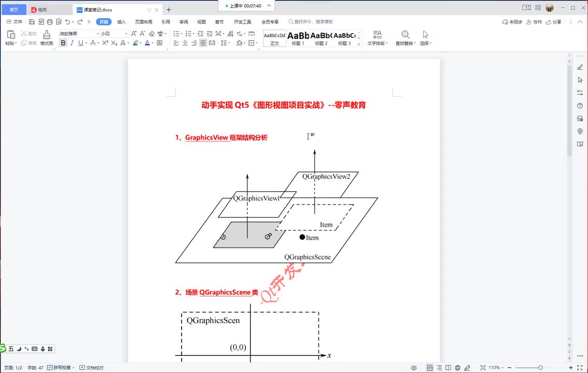
Task: Open the grid apps icon in title bar
Action: [538, 7]
